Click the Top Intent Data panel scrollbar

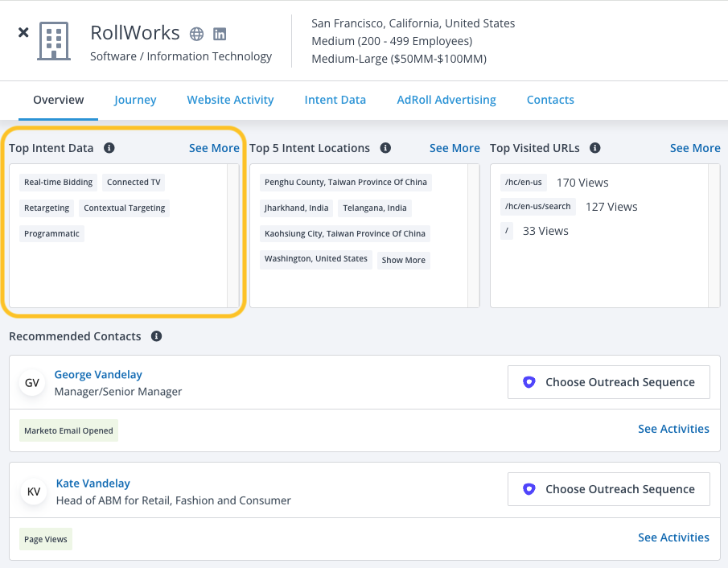233,235
